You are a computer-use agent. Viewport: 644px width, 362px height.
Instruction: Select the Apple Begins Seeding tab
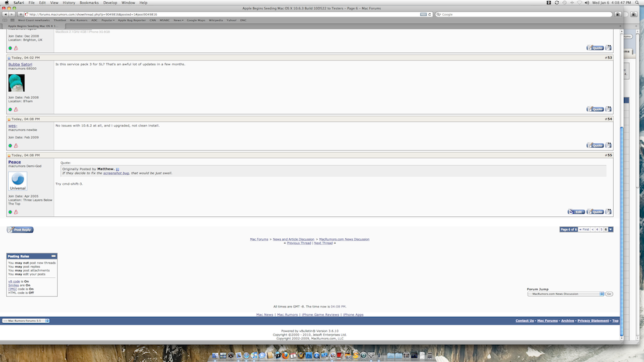pos(33,26)
